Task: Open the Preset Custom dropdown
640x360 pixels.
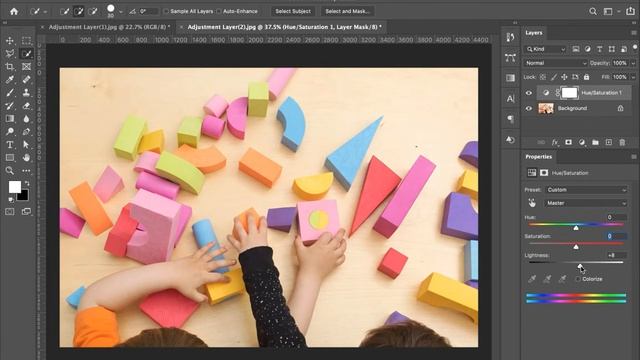Action: pyautogui.click(x=586, y=190)
